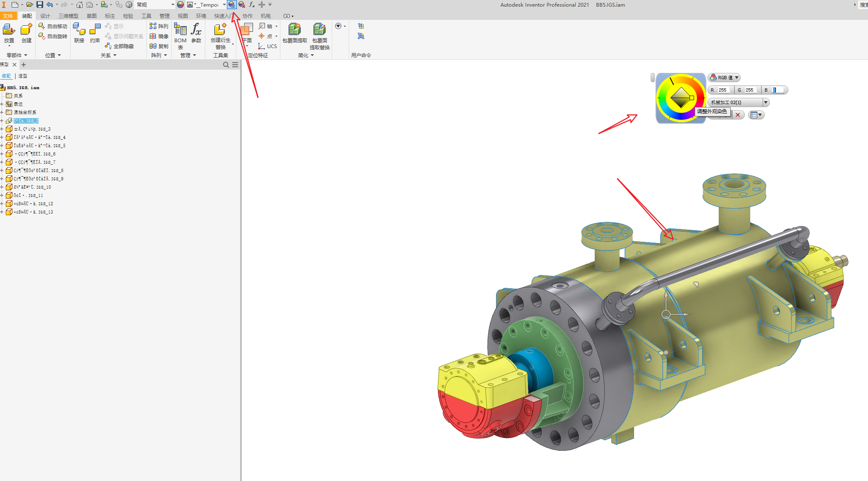
Task: Cancel appearance edit with red X
Action: point(738,115)
